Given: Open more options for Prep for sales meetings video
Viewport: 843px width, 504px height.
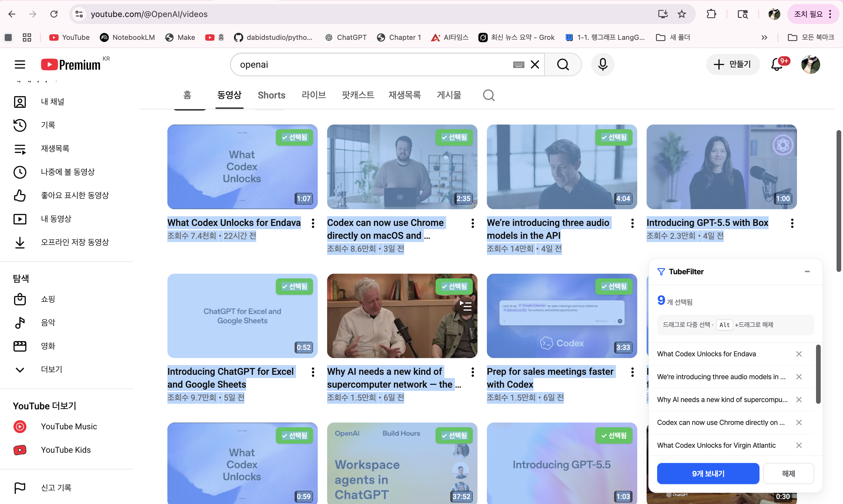Looking at the screenshot, I should click(x=632, y=372).
